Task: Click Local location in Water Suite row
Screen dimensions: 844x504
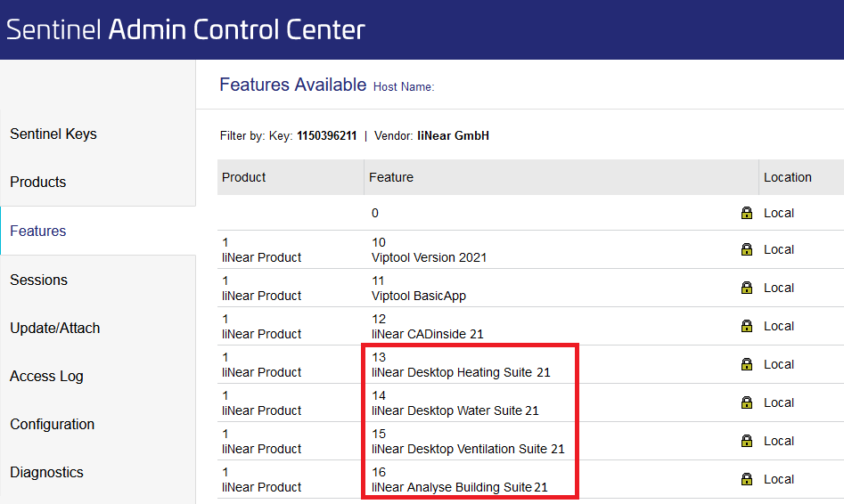Action: (779, 402)
